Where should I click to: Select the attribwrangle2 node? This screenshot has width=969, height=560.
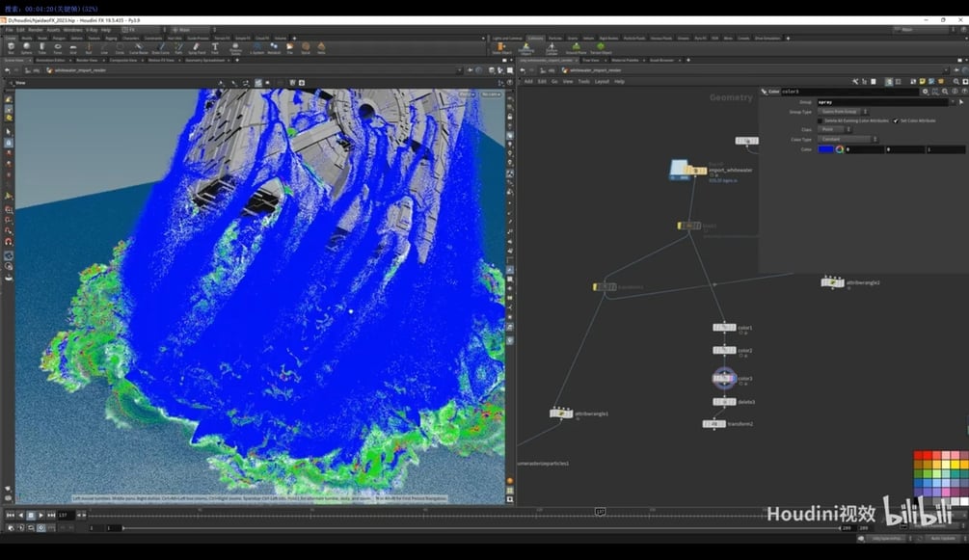pos(832,282)
